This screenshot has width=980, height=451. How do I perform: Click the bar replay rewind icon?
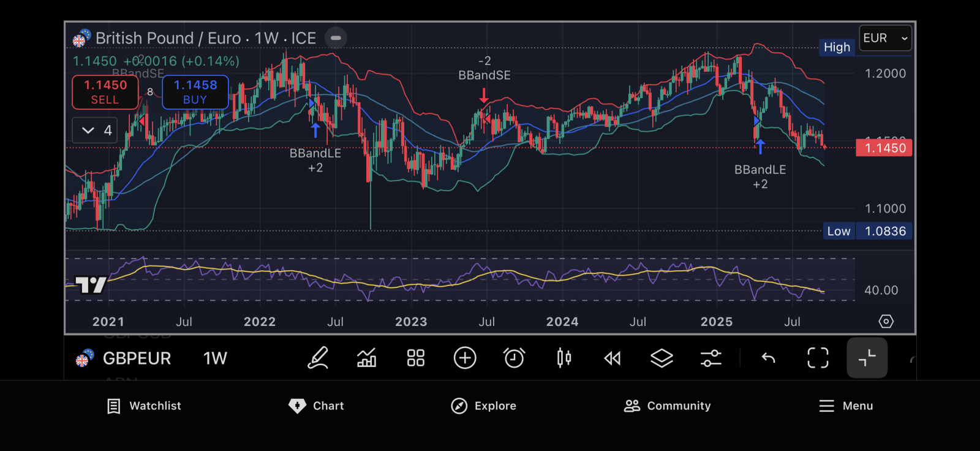pyautogui.click(x=612, y=358)
